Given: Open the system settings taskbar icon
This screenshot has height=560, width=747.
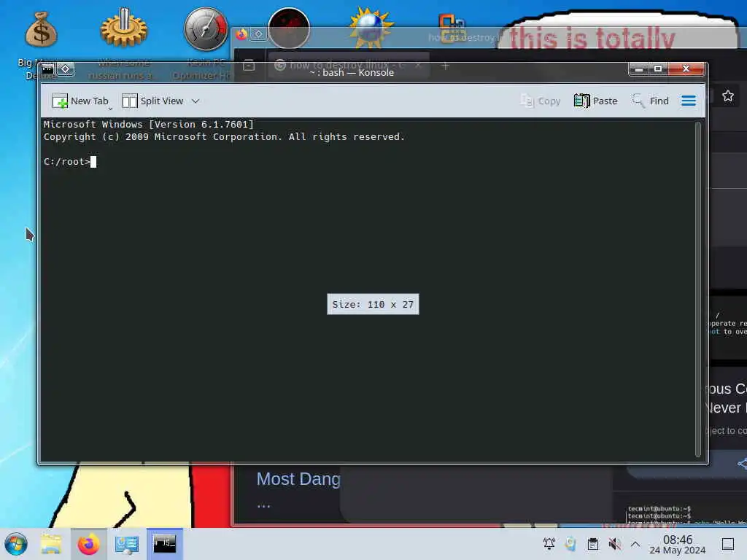Looking at the screenshot, I should click(x=127, y=544).
